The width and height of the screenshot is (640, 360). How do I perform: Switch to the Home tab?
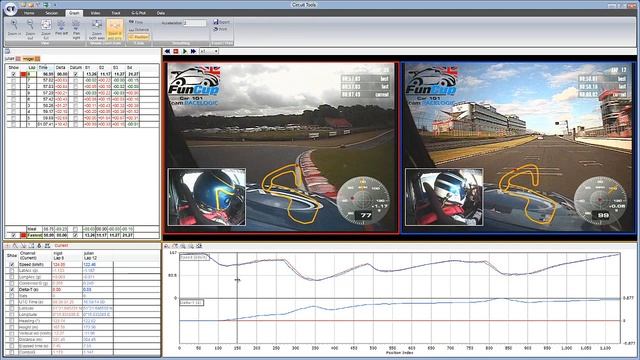point(29,13)
